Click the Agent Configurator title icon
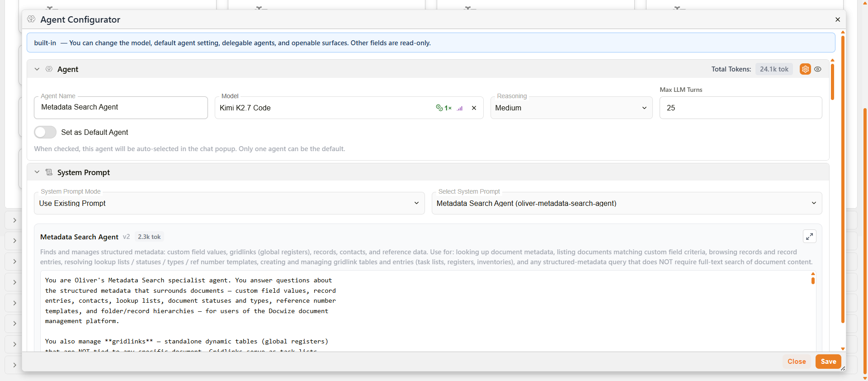The height and width of the screenshot is (381, 868). coord(31,19)
